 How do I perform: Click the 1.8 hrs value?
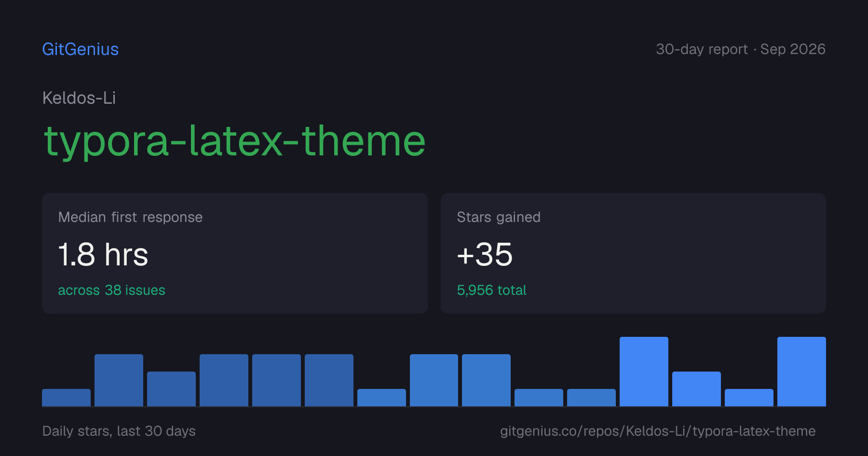(x=103, y=254)
